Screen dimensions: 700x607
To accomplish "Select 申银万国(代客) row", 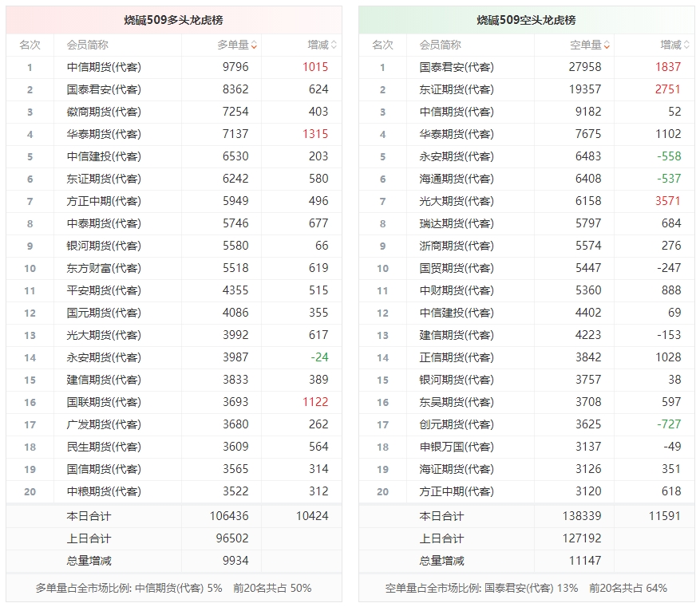I will pyautogui.click(x=527, y=447).
